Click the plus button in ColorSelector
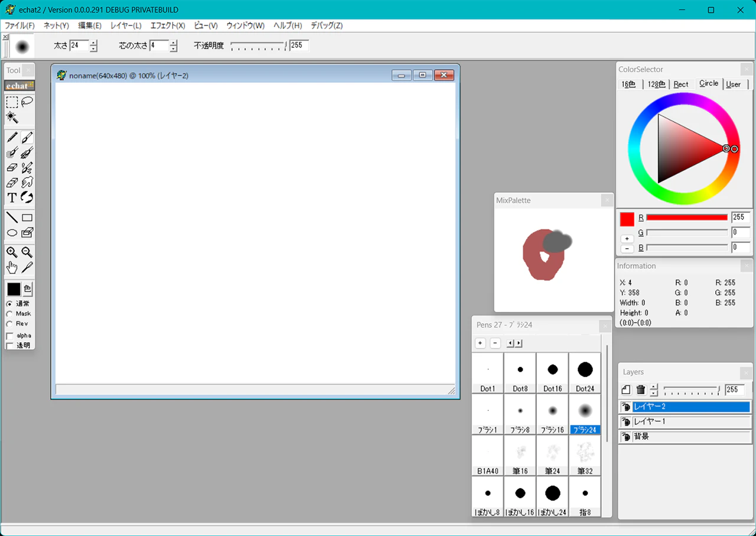This screenshot has height=536, width=756. (627, 239)
